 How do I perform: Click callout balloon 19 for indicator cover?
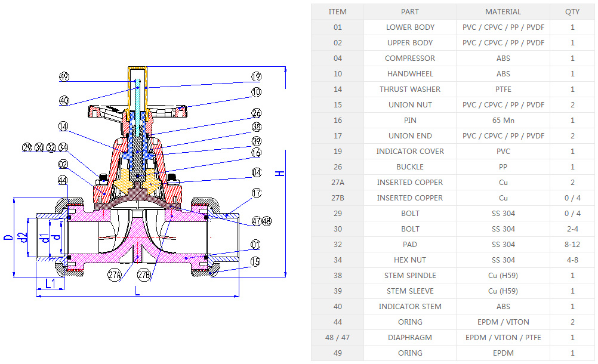[x=256, y=77]
